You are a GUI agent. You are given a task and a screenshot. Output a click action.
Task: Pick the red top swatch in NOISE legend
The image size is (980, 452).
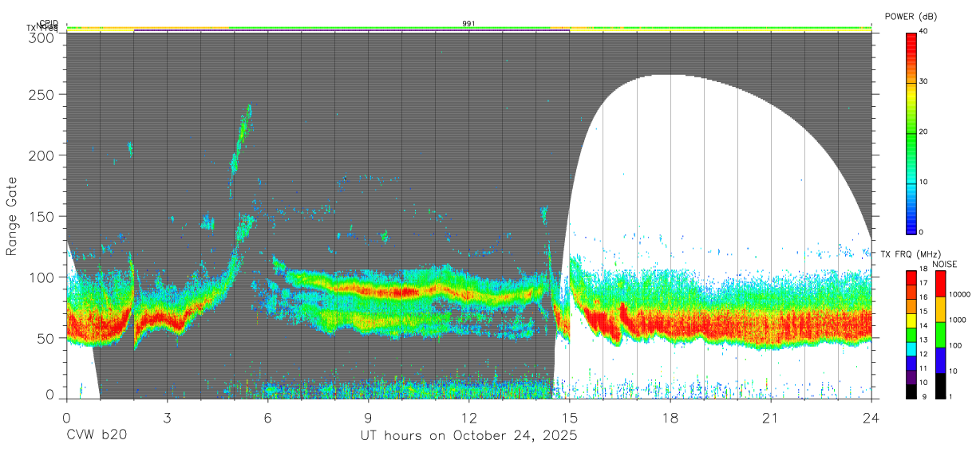click(941, 283)
